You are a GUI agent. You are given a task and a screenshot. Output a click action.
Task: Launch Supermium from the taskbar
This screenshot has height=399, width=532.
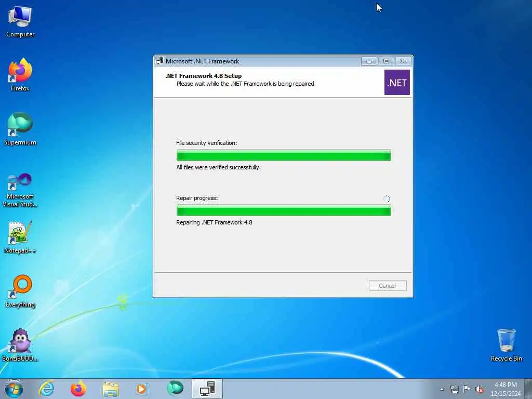175,388
